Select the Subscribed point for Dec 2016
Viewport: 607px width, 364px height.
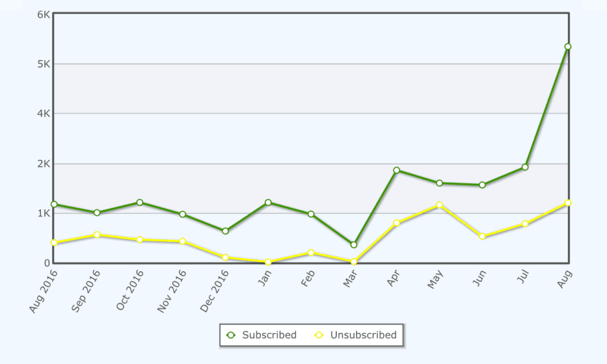[225, 231]
